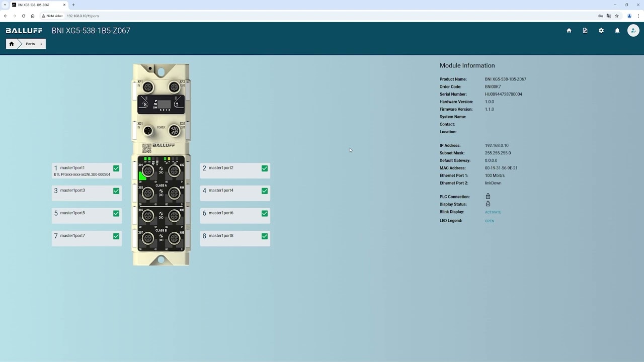Open the master1port8 port card
644x362 pixels.
coord(235,238)
